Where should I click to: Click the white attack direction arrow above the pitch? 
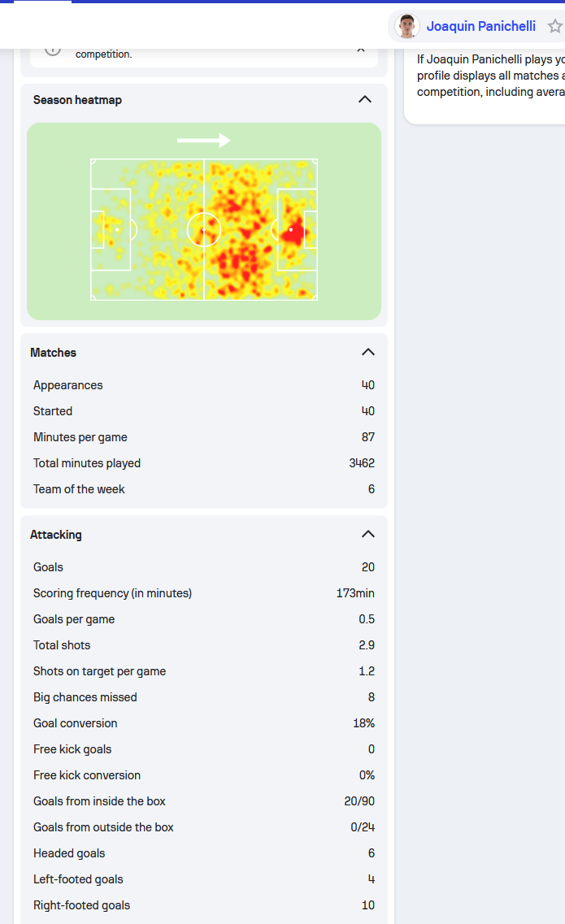click(x=203, y=141)
